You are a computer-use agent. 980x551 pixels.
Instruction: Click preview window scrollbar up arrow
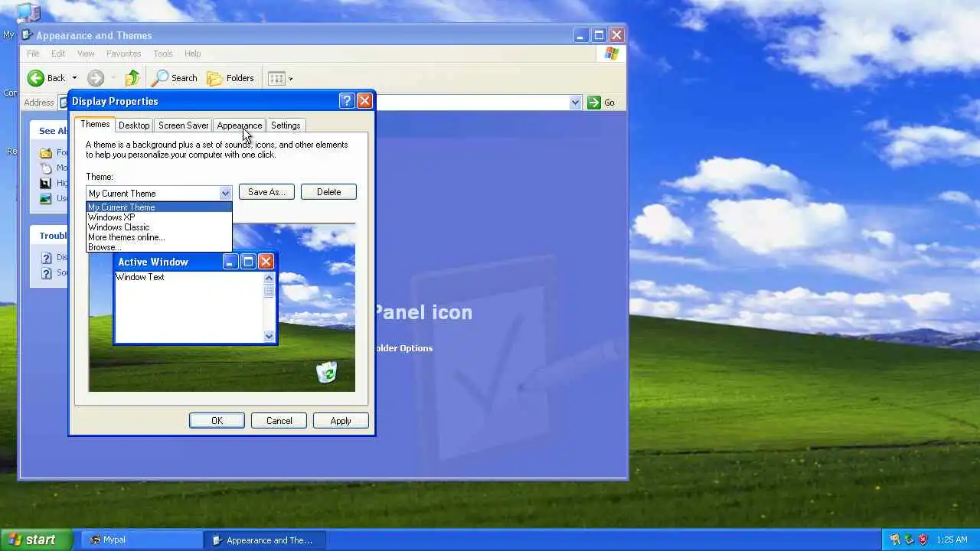tap(269, 278)
